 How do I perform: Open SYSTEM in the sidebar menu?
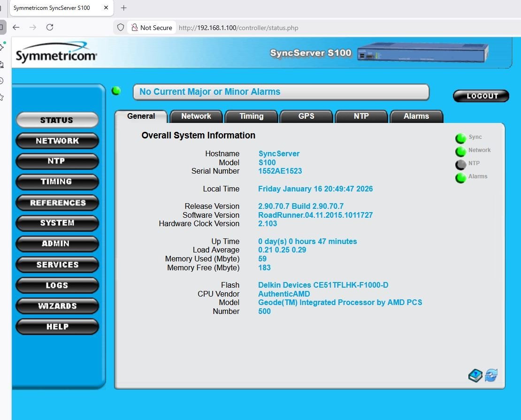57,223
